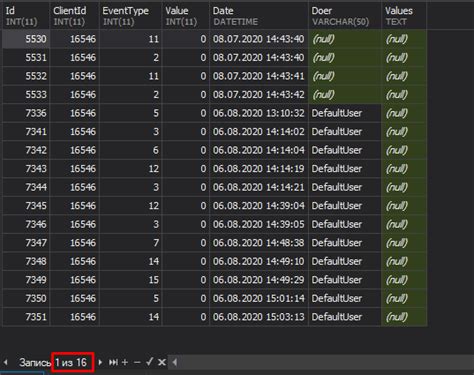Click EventType 6 in row 7342
Screen dimensions: 474x375
pos(130,150)
